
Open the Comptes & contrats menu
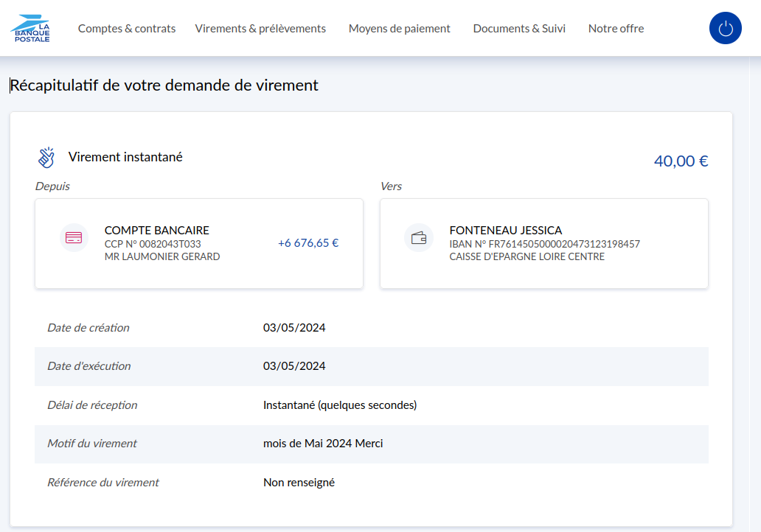tap(127, 29)
